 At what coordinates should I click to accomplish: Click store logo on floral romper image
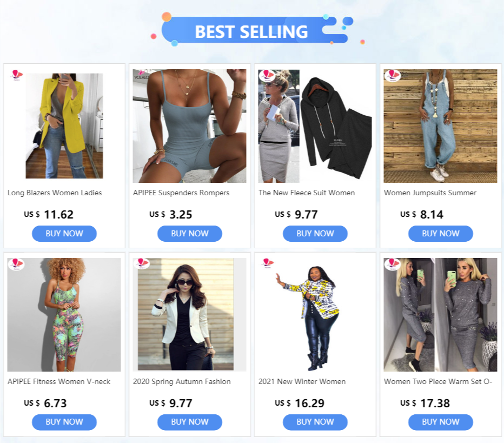click(x=16, y=264)
